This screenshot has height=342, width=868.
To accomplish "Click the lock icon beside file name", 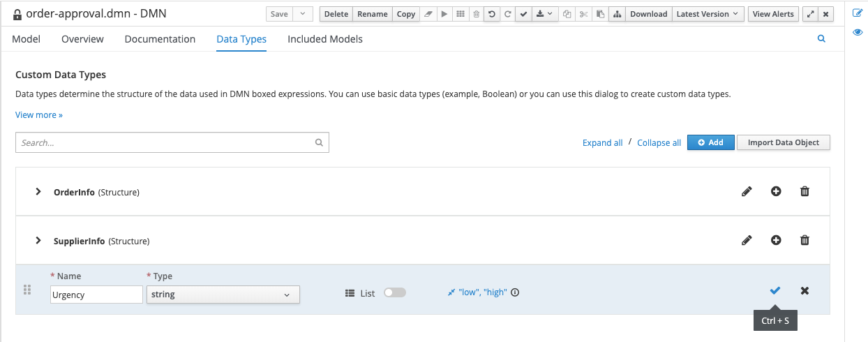I will tap(17, 14).
